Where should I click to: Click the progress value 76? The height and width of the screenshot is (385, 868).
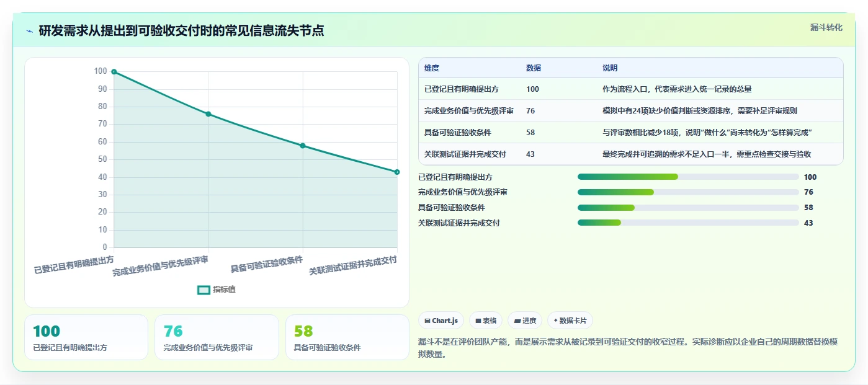pos(808,192)
